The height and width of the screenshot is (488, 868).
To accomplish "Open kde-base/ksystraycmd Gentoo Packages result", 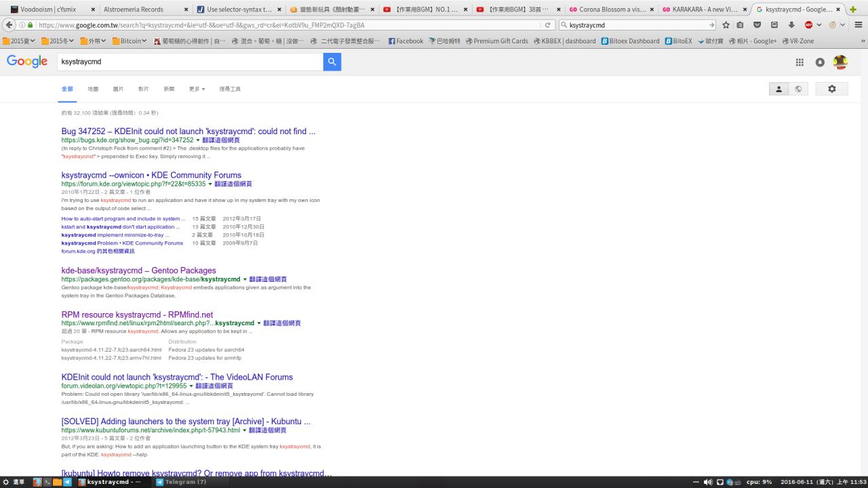I will tap(138, 270).
